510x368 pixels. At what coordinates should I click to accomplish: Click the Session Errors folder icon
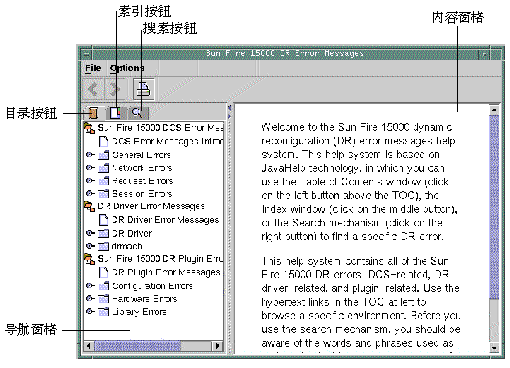click(104, 194)
